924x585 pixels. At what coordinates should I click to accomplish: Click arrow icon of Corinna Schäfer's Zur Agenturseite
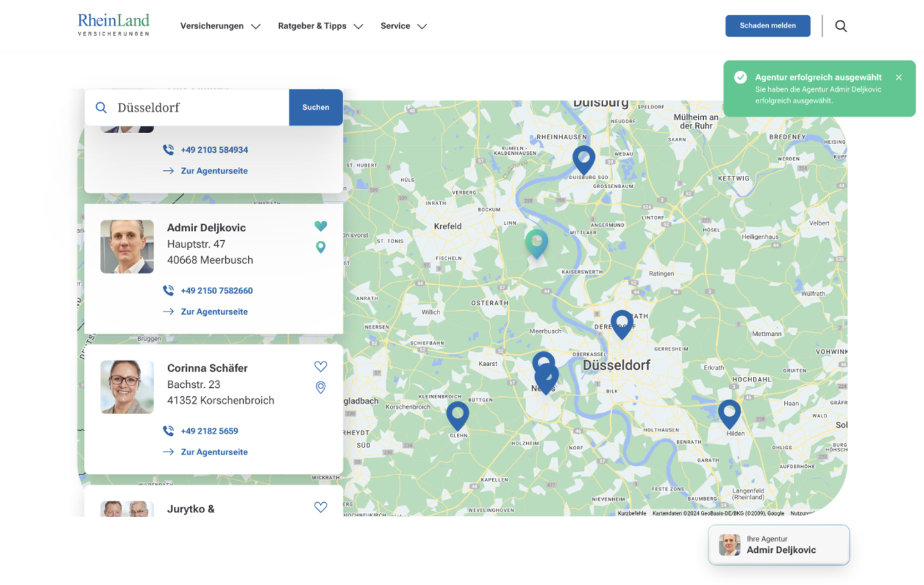[168, 452]
